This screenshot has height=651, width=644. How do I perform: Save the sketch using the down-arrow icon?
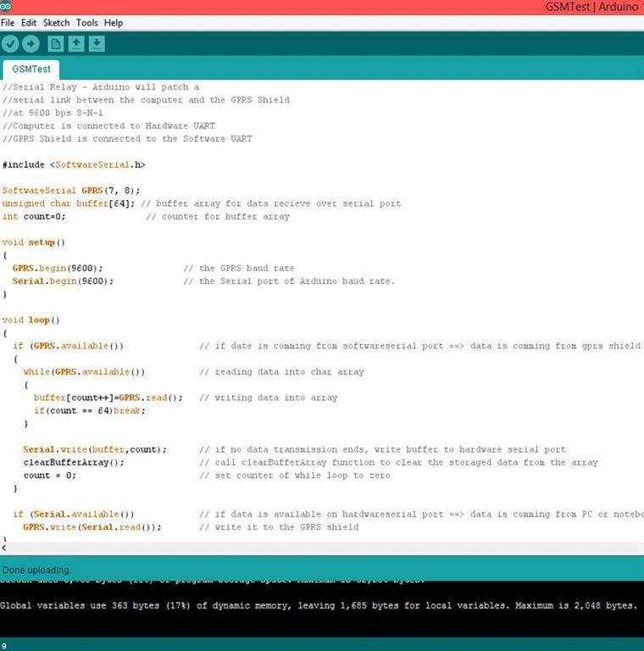click(97, 43)
